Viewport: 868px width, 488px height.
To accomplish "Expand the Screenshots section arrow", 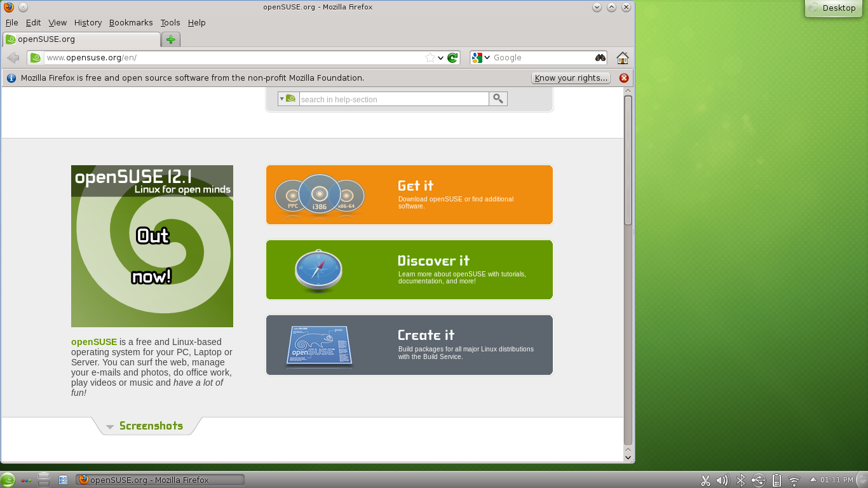I will click(110, 427).
